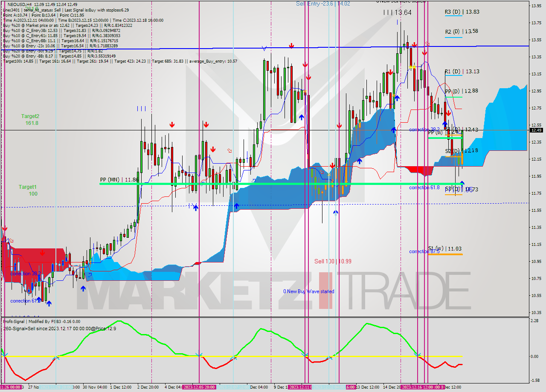546x392 pixels.
Task: Click the 'Buy %20 @ Market price' info line
Action: pyautogui.click(x=67, y=25)
